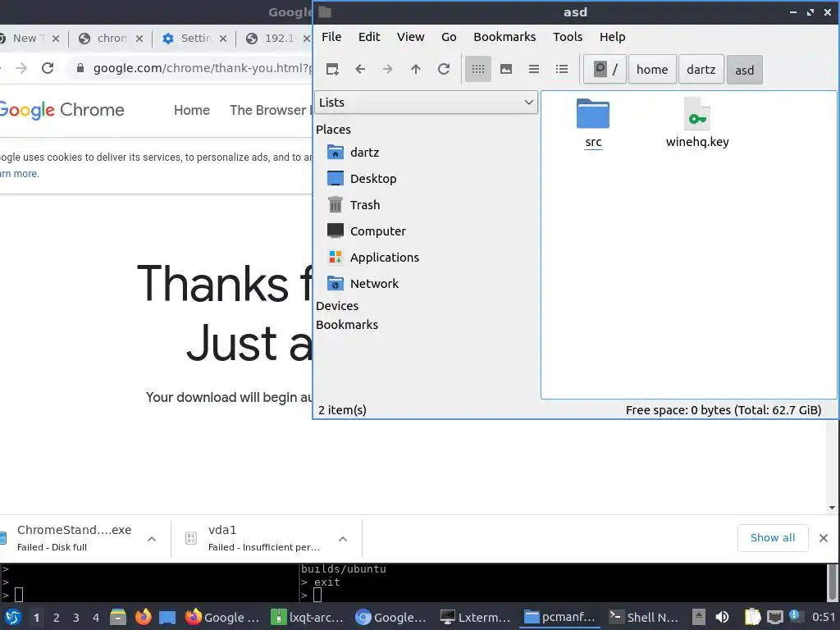Close the Settings tab in Chrome

pos(223,39)
